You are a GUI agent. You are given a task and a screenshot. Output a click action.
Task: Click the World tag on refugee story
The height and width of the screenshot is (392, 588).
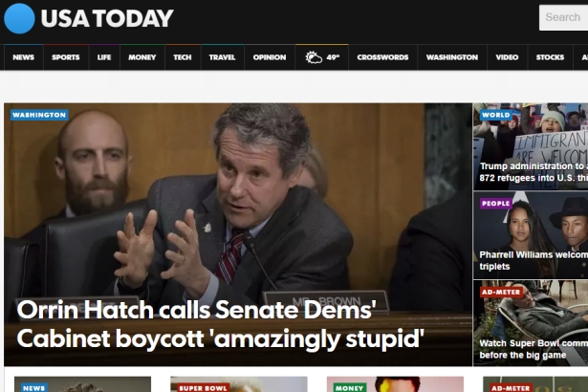(x=496, y=115)
